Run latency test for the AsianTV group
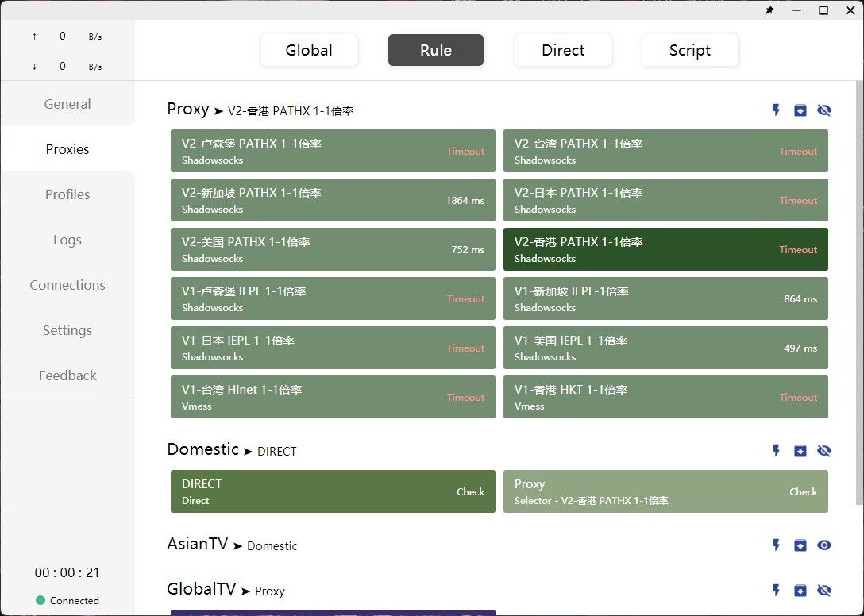Image resolution: width=864 pixels, height=616 pixels. tap(776, 545)
